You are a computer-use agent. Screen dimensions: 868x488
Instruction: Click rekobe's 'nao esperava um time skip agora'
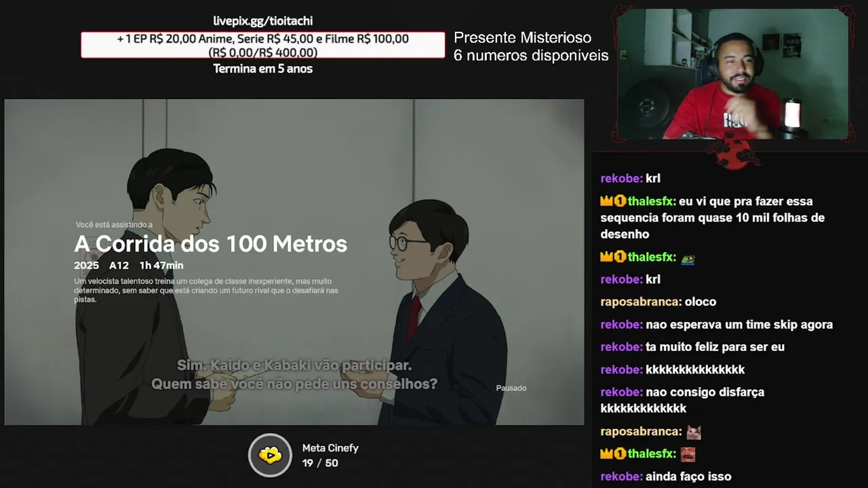click(x=716, y=325)
